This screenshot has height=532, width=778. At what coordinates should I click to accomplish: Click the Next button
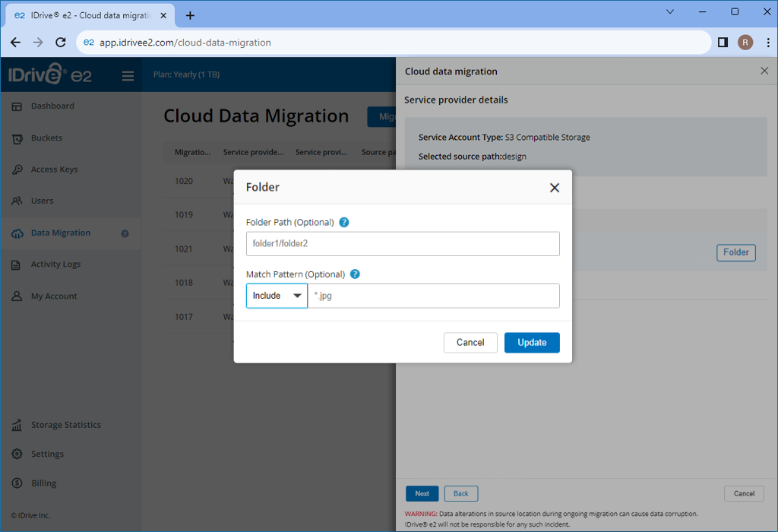[x=422, y=493]
